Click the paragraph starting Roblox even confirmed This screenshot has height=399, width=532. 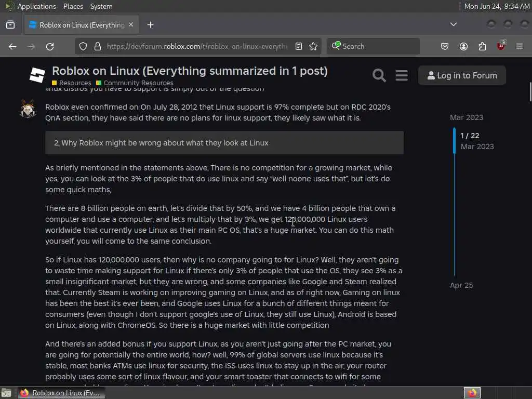[x=218, y=112]
